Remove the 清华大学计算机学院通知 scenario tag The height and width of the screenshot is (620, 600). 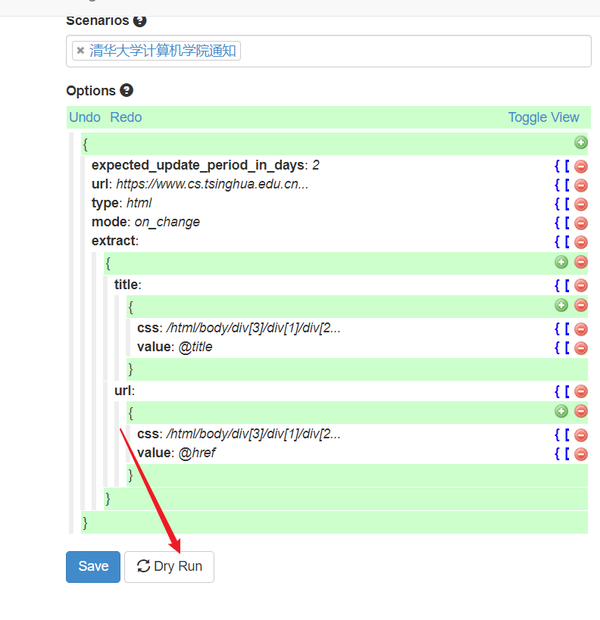(81, 51)
